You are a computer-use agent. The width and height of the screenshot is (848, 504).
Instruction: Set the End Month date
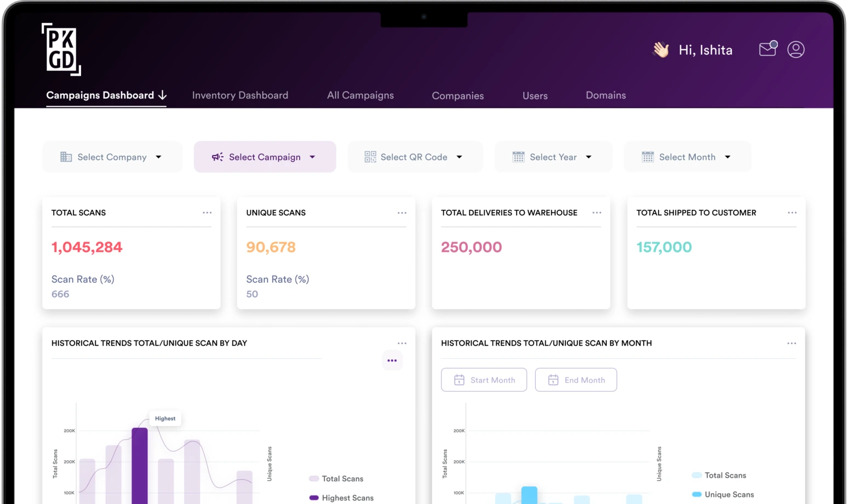pyautogui.click(x=576, y=380)
